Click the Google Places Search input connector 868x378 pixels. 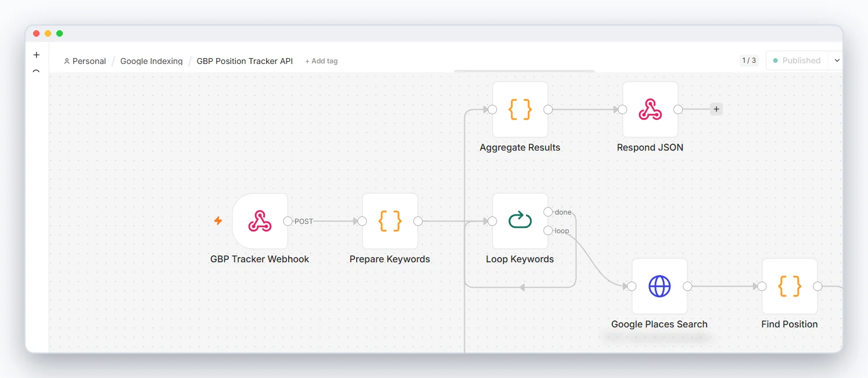click(632, 286)
